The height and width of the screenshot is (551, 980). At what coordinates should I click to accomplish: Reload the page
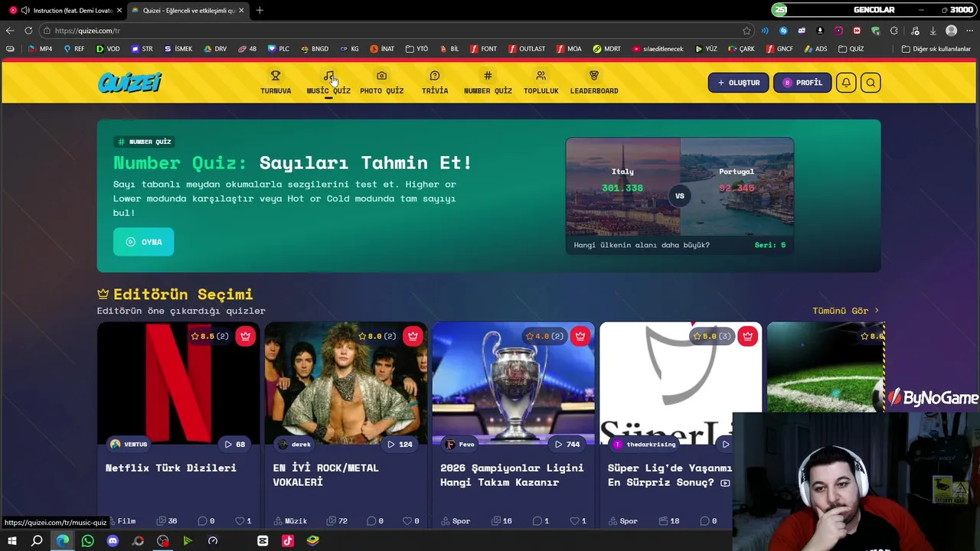coord(28,31)
